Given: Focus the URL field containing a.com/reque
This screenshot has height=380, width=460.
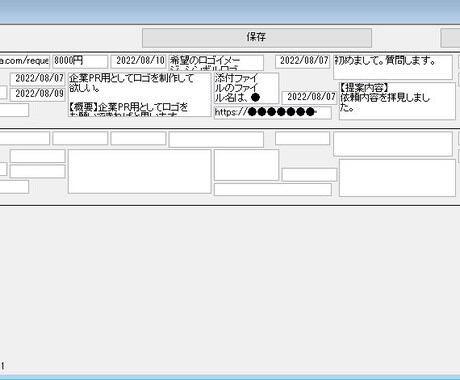Looking at the screenshot, I should click(25, 61).
